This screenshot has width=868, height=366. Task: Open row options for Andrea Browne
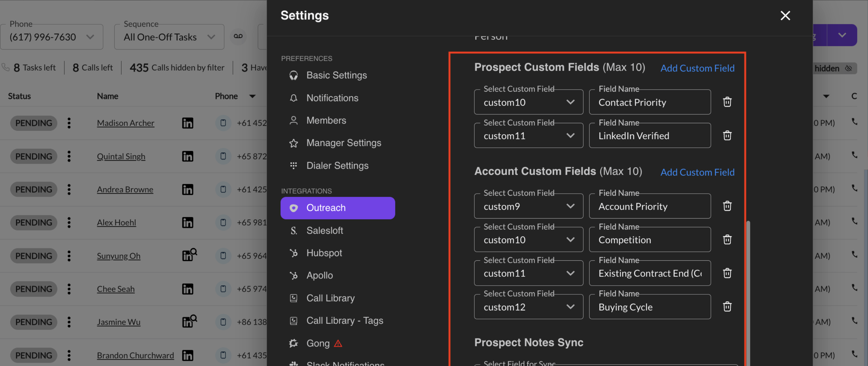tap(69, 190)
